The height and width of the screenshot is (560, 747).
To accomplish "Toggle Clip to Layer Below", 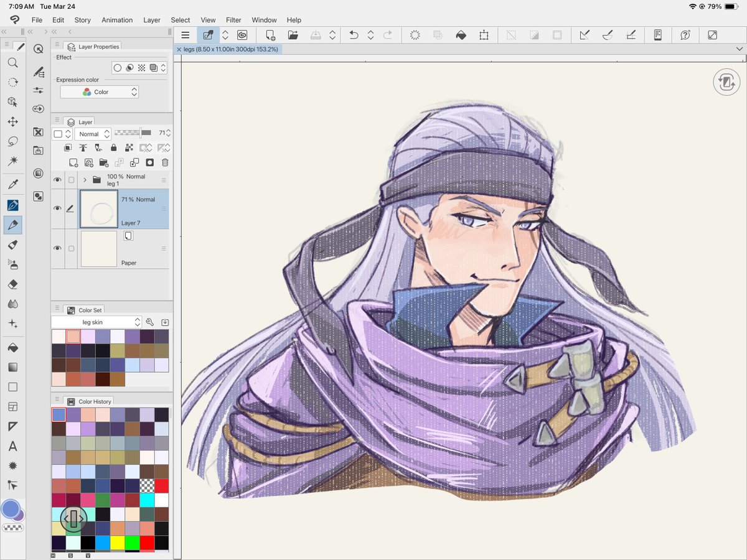I will [68, 147].
